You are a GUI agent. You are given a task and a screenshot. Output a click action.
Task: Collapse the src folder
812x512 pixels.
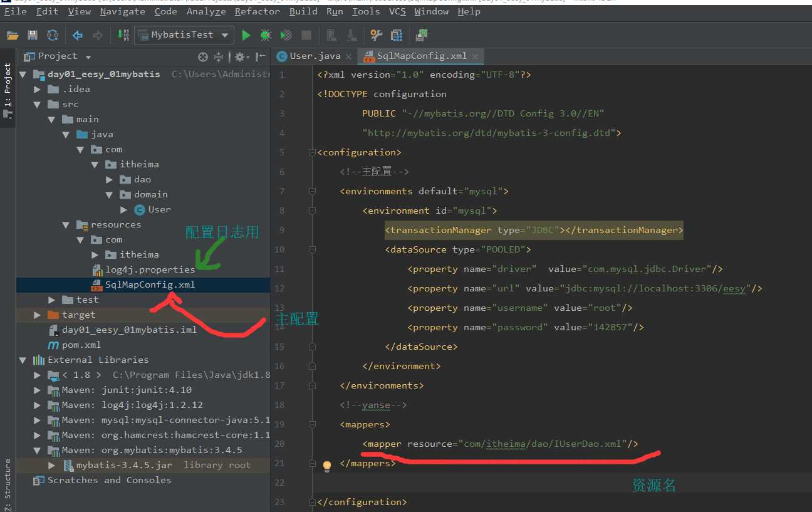pos(38,104)
